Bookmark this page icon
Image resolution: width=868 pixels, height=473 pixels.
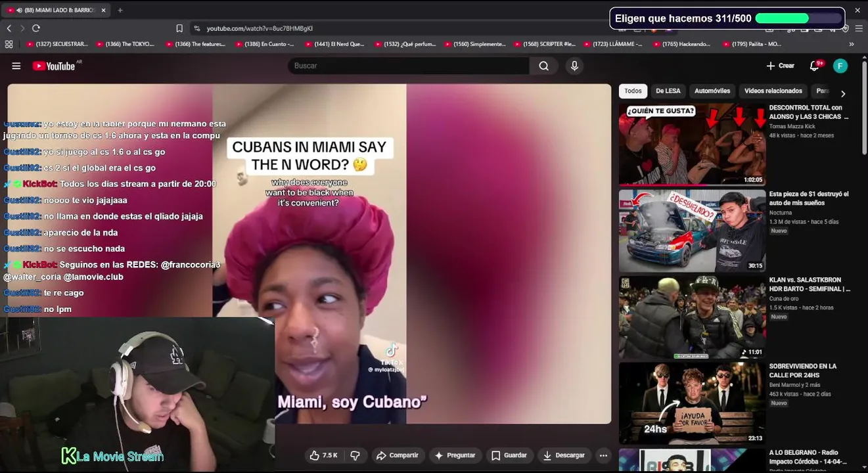coord(179,28)
